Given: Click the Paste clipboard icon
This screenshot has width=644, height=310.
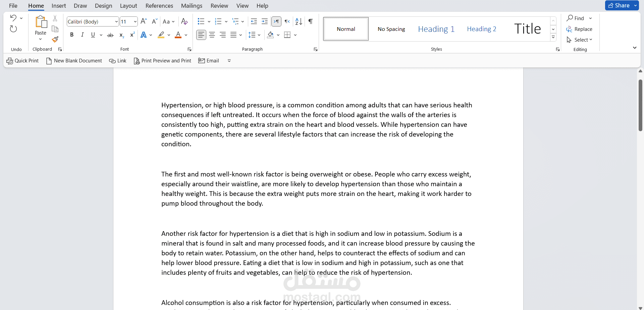Looking at the screenshot, I should click(41, 22).
